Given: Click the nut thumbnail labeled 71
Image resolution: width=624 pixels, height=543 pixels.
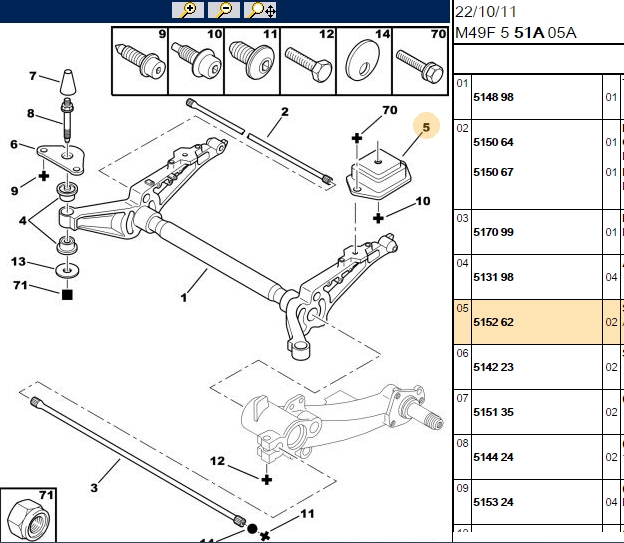Looking at the screenshot, I should point(28,515).
